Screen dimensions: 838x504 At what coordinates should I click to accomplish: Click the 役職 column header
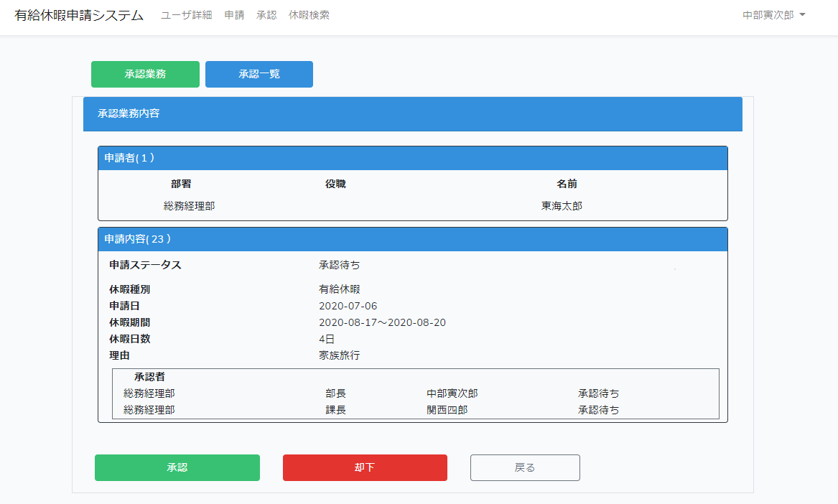coord(335,184)
